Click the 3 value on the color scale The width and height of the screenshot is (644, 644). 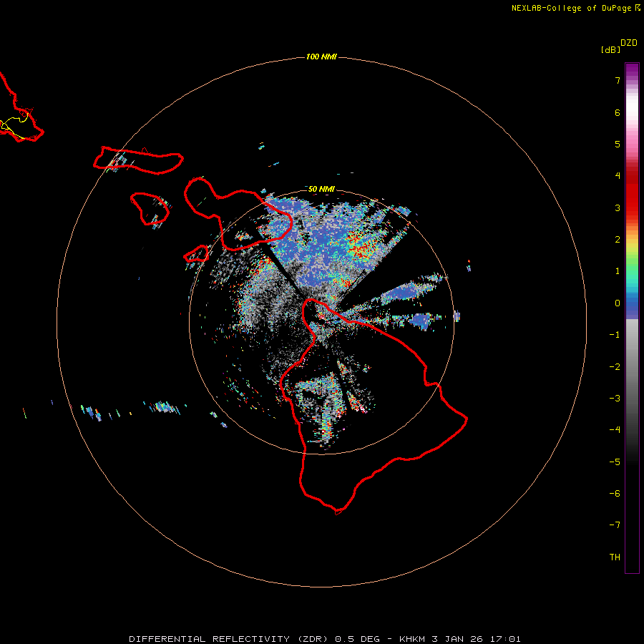(x=618, y=208)
